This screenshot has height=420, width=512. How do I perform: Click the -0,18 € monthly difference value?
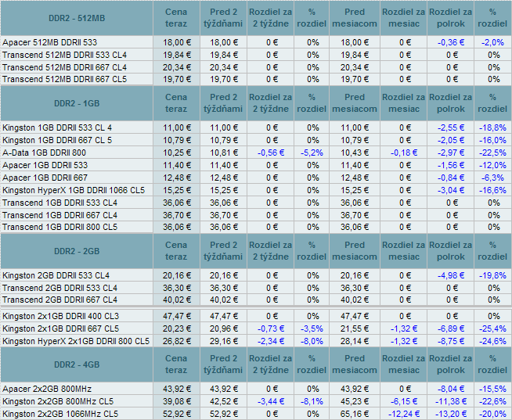(404, 153)
